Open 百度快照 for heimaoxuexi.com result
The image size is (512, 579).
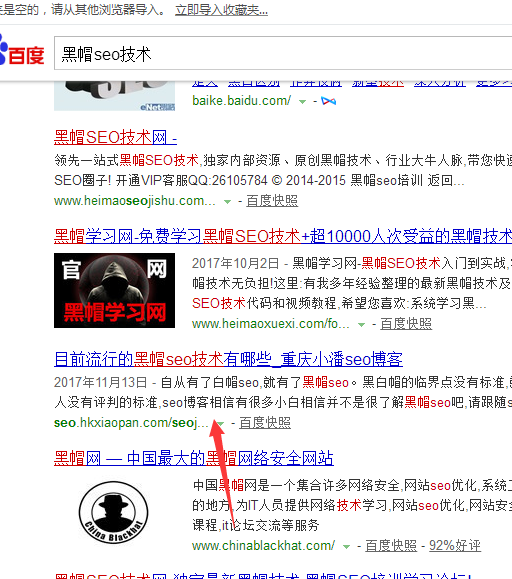point(406,324)
